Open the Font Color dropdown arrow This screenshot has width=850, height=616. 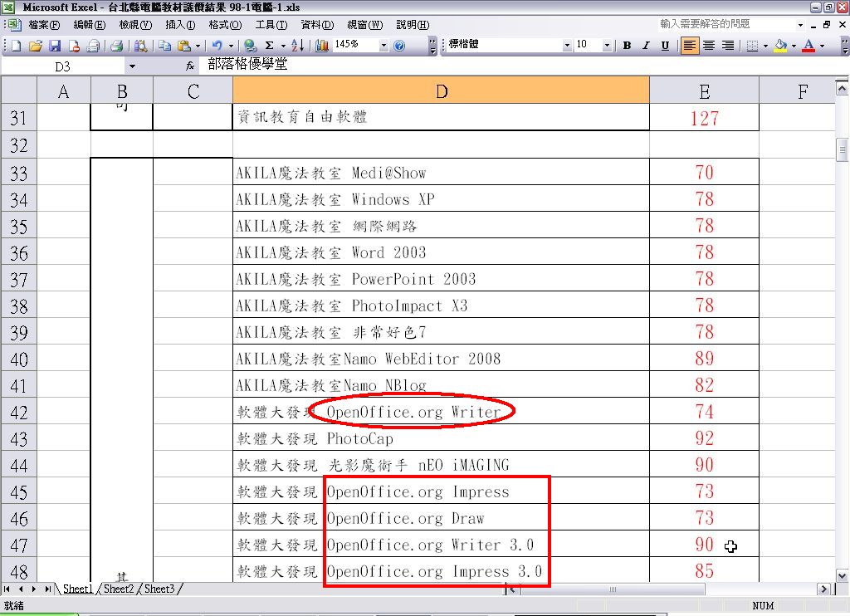pyautogui.click(x=823, y=46)
